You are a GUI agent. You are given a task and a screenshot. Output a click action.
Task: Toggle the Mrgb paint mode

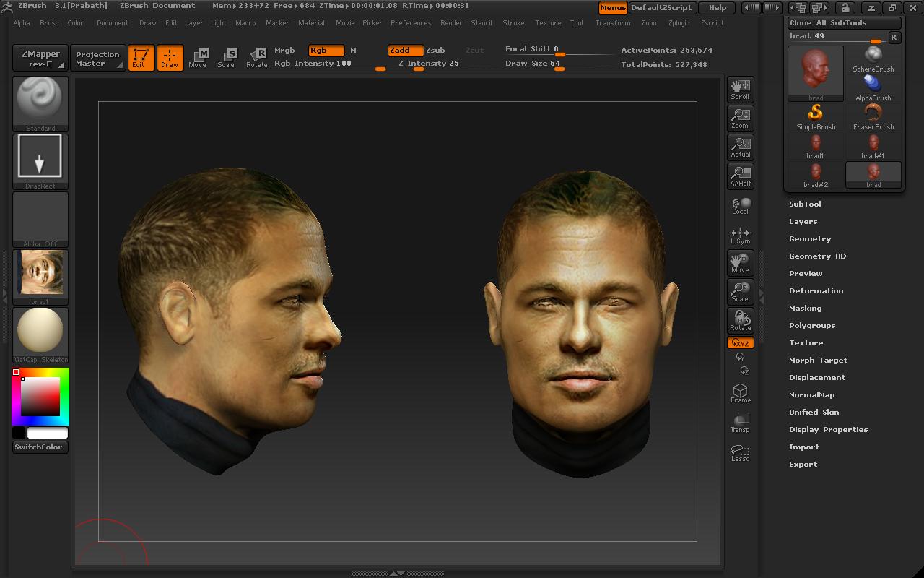[284, 51]
